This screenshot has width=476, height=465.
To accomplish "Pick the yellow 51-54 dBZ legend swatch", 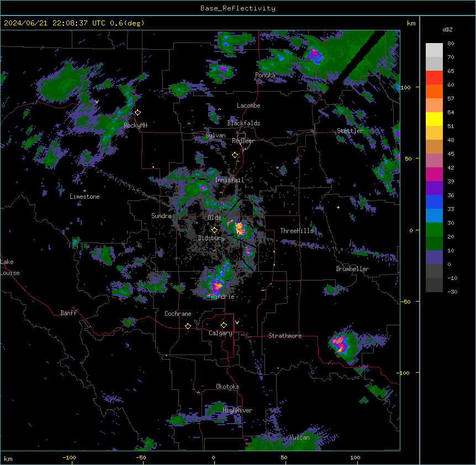I will pos(434,119).
